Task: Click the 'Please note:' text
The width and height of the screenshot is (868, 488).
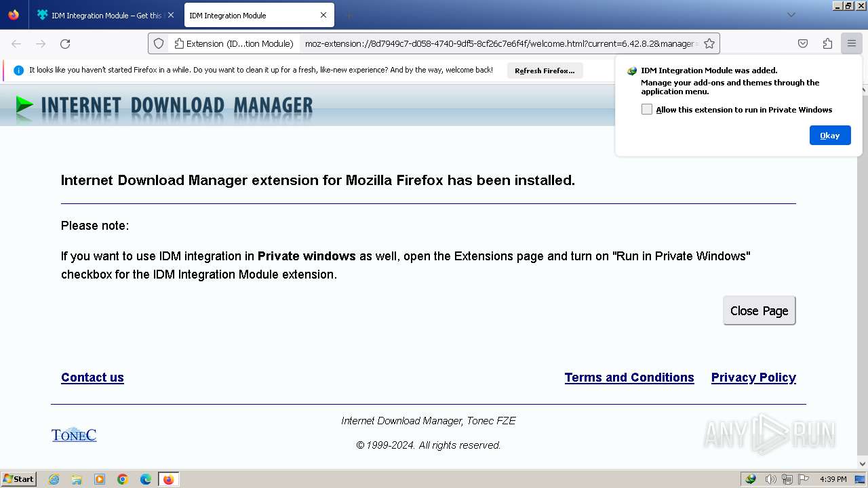Action: (x=95, y=226)
